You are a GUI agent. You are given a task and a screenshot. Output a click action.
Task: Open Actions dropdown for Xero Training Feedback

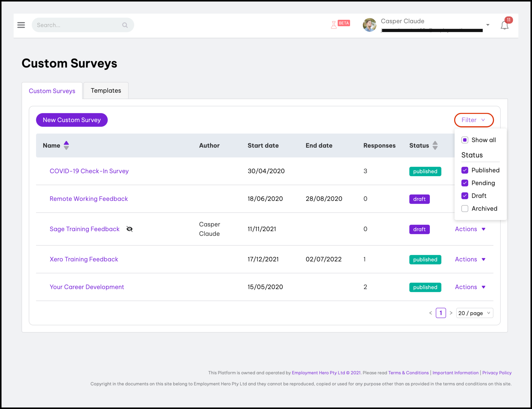click(x=470, y=259)
